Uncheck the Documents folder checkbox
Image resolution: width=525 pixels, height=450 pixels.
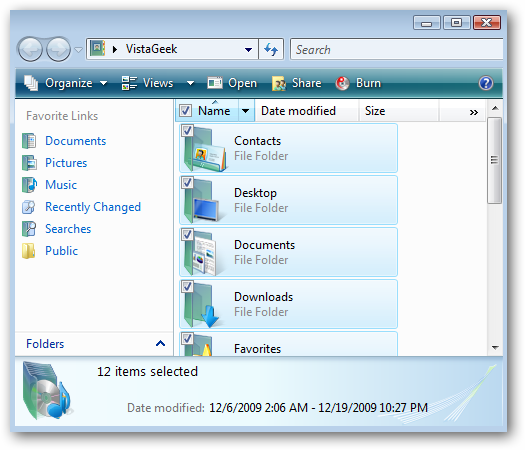point(188,234)
